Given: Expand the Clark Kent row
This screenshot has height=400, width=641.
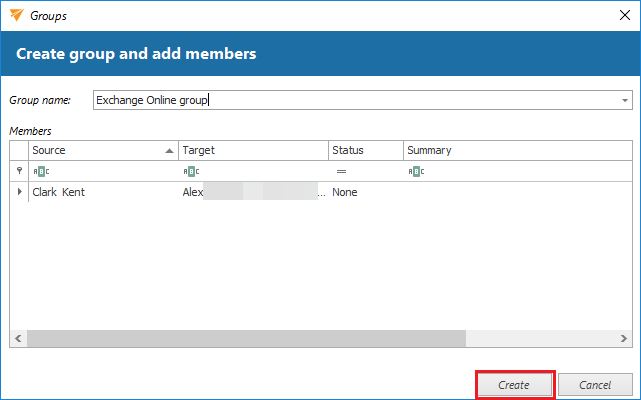Looking at the screenshot, I should [19, 192].
